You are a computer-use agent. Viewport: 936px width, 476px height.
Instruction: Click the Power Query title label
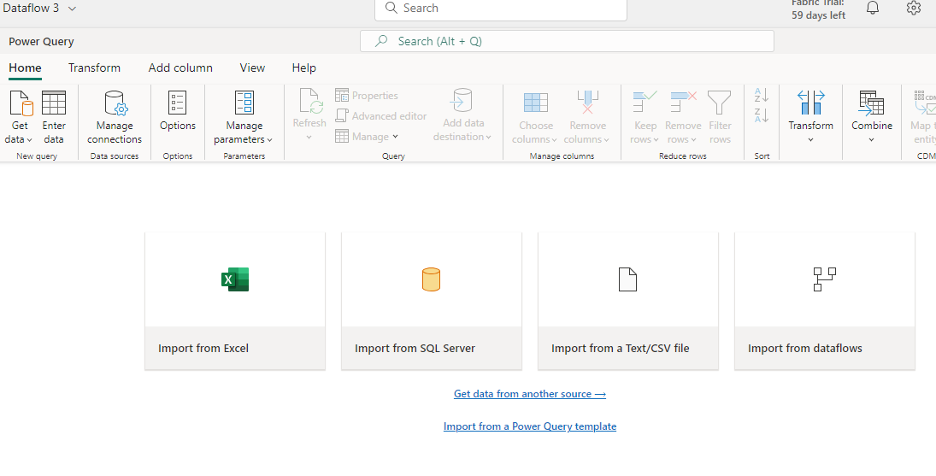click(41, 42)
